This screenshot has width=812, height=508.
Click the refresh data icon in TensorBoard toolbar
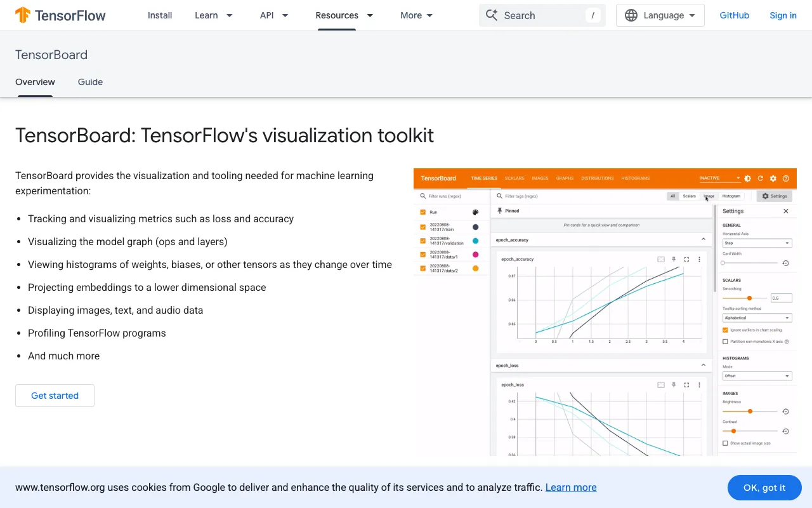pos(760,178)
